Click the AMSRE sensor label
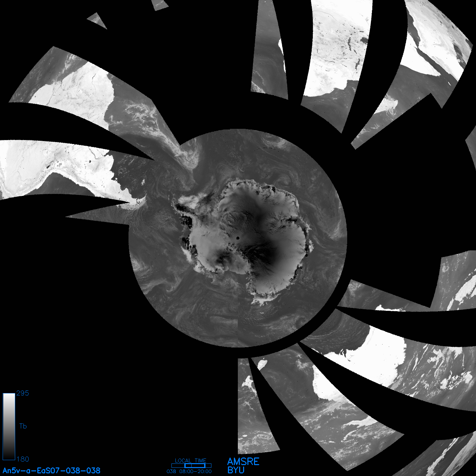Screen dimensions: 476x476 point(243,461)
